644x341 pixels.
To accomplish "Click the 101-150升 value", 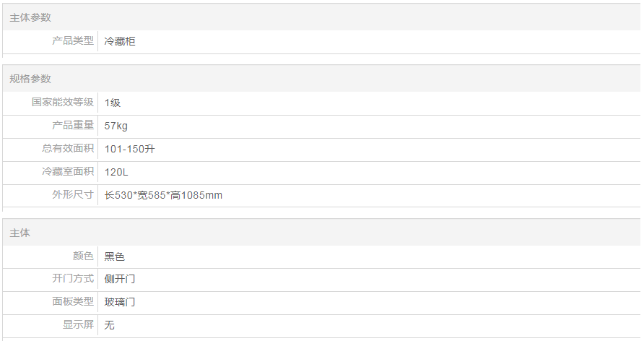I will (x=130, y=149).
